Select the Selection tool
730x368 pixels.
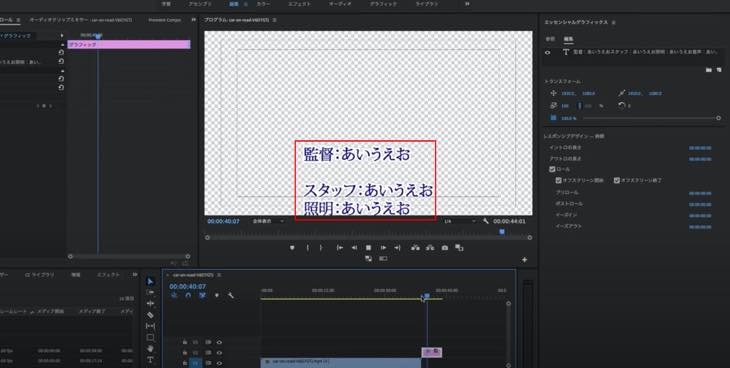click(150, 281)
